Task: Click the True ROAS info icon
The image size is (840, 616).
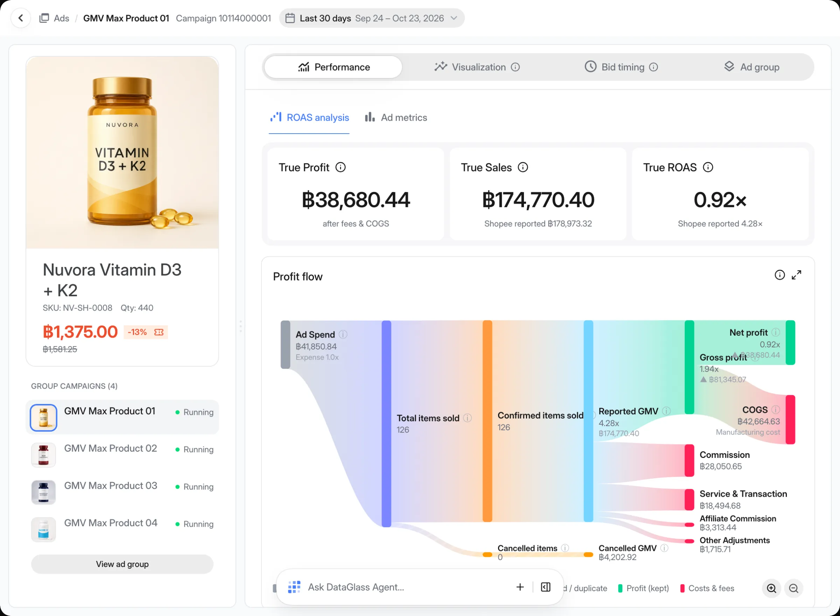Action: 708,168
